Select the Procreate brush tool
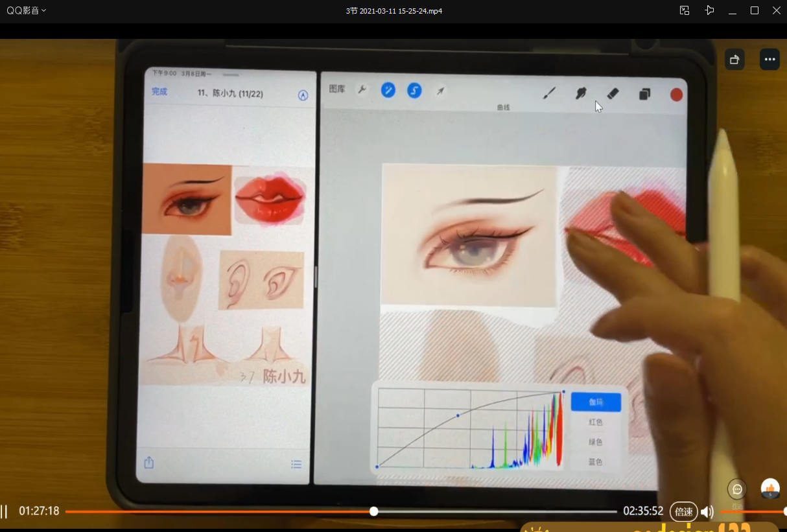The width and height of the screenshot is (787, 532). click(x=549, y=94)
